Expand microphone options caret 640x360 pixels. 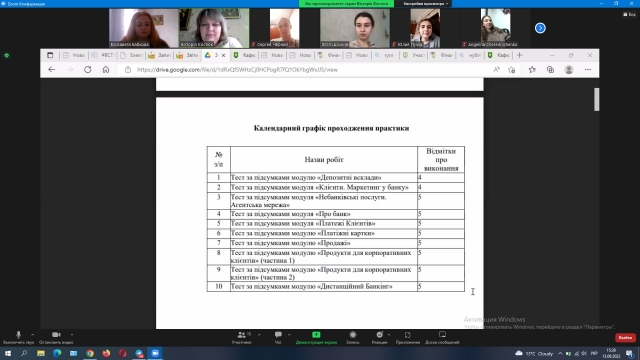pyautogui.click(x=33, y=335)
